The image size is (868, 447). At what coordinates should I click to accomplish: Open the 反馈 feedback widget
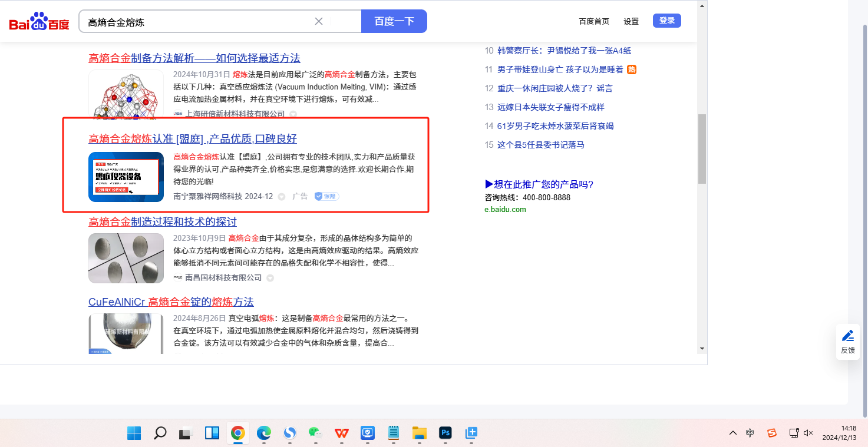847,342
